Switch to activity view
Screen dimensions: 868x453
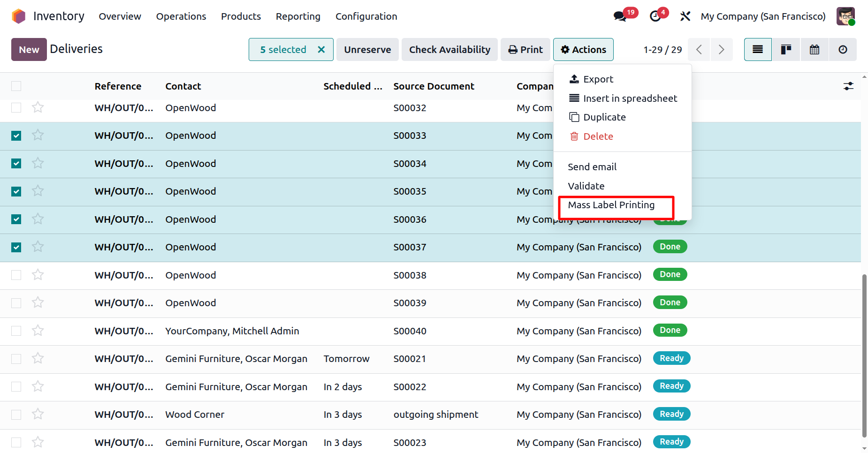click(x=843, y=50)
